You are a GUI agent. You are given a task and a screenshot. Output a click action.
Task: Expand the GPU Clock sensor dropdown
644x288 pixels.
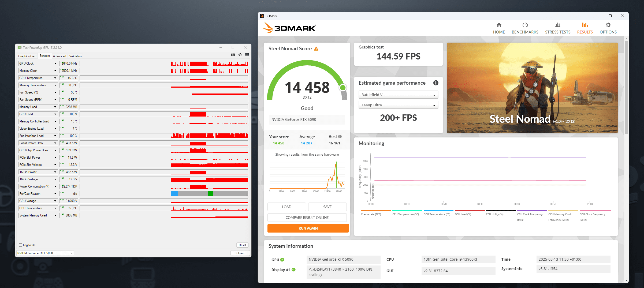pyautogui.click(x=55, y=63)
